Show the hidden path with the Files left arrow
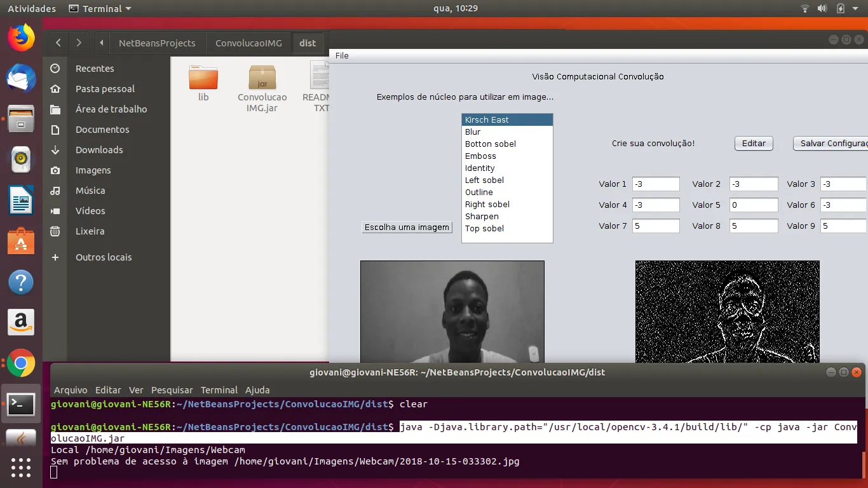Viewport: 868px width, 488px height. [x=102, y=43]
